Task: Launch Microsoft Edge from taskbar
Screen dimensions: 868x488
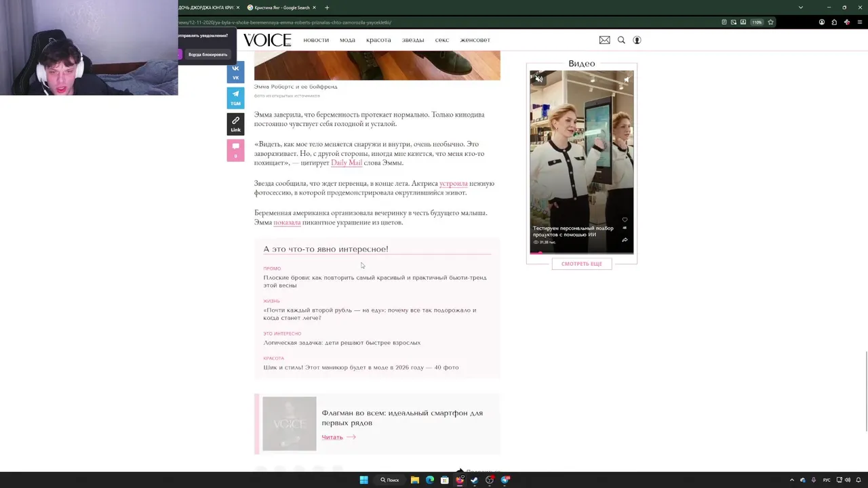Action: pos(430,480)
